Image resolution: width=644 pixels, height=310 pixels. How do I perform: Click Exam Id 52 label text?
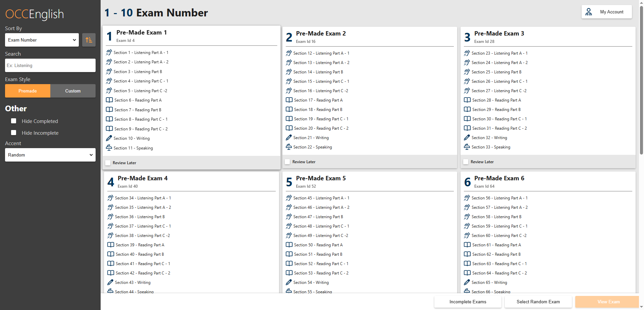pos(306,186)
